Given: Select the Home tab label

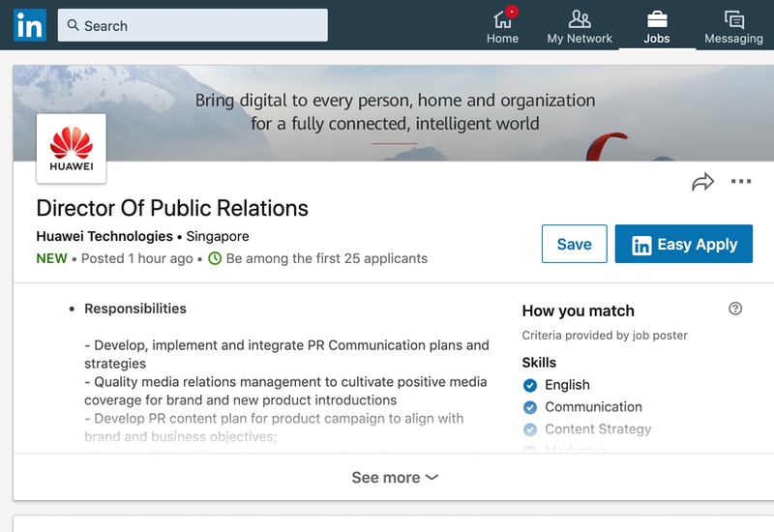Looking at the screenshot, I should click(502, 39).
